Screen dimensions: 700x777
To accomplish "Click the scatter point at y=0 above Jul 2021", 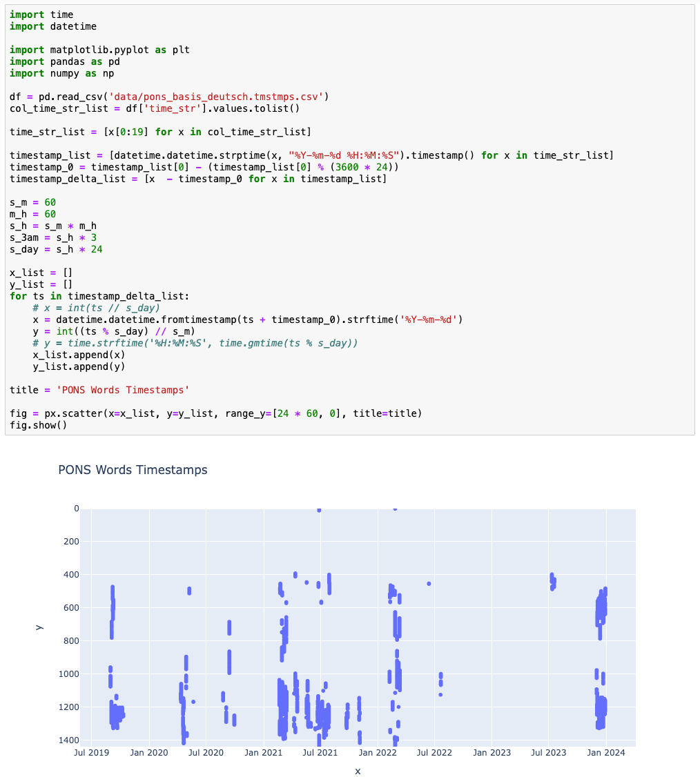I will tap(318, 509).
